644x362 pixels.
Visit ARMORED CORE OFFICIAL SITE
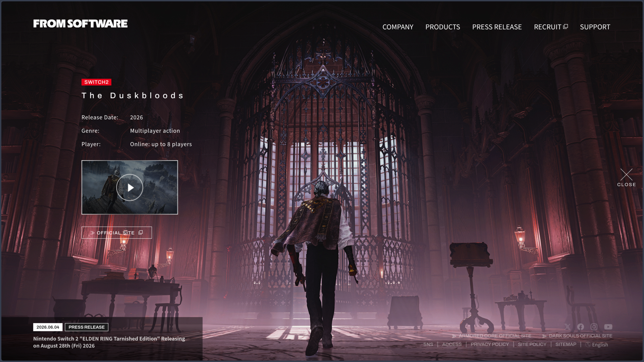492,336
